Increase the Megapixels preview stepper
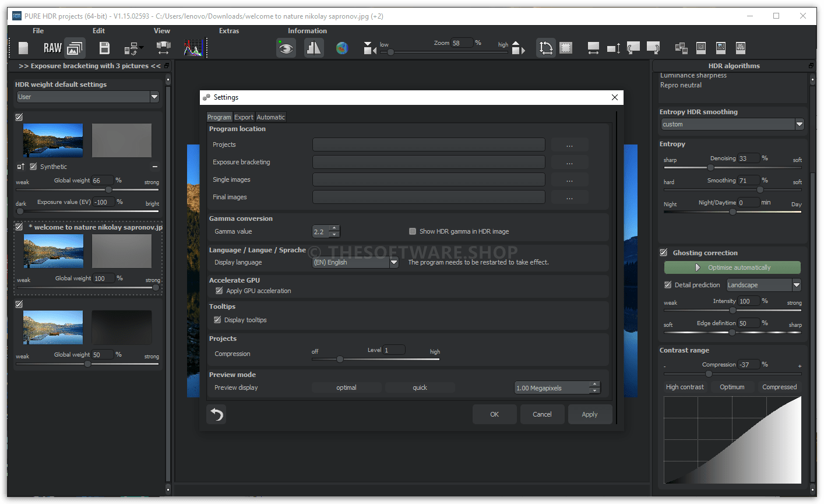824x504 pixels. click(594, 384)
